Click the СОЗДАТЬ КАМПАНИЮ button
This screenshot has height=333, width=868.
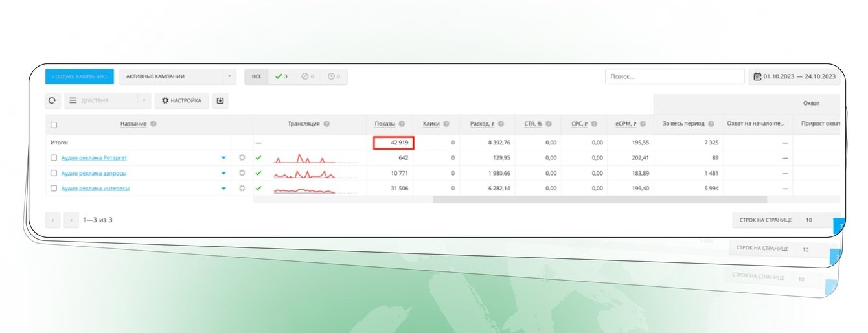[80, 76]
